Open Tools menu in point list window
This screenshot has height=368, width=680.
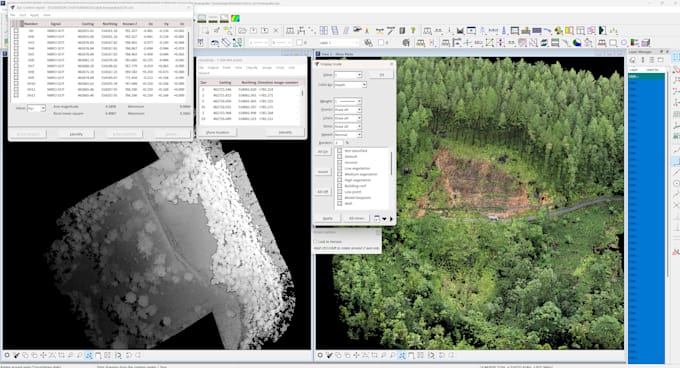click(x=280, y=68)
